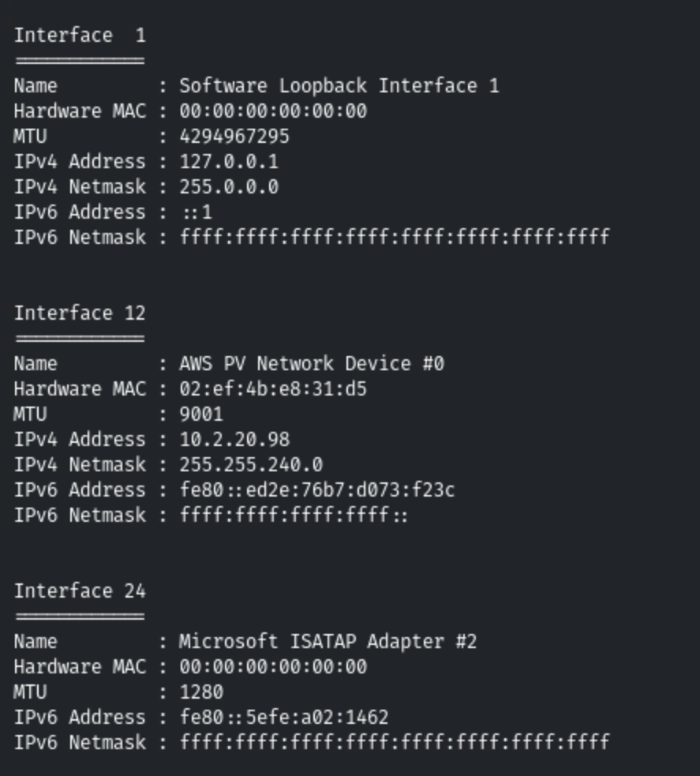Screen dimensions: 700x776
Task: Click the ISATAP adapter's Hardware MAC value
Action: coord(273,667)
